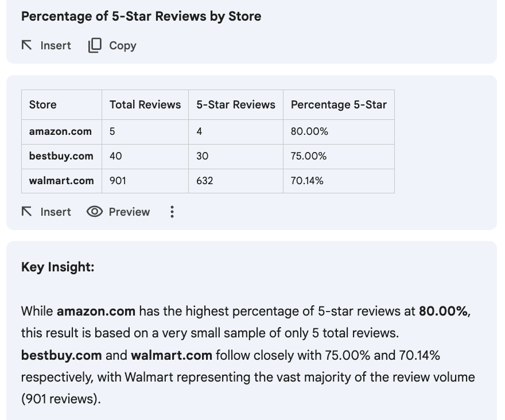The image size is (505, 420).
Task: Click the 632 five-star reviews cell
Action: pyautogui.click(x=204, y=181)
